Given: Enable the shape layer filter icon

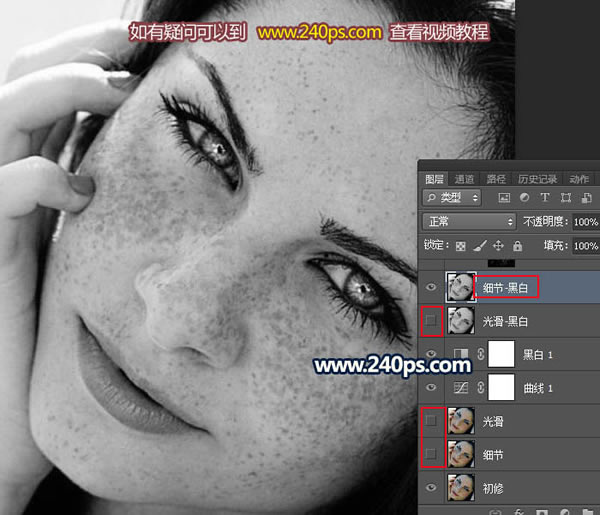Looking at the screenshot, I should (x=566, y=197).
